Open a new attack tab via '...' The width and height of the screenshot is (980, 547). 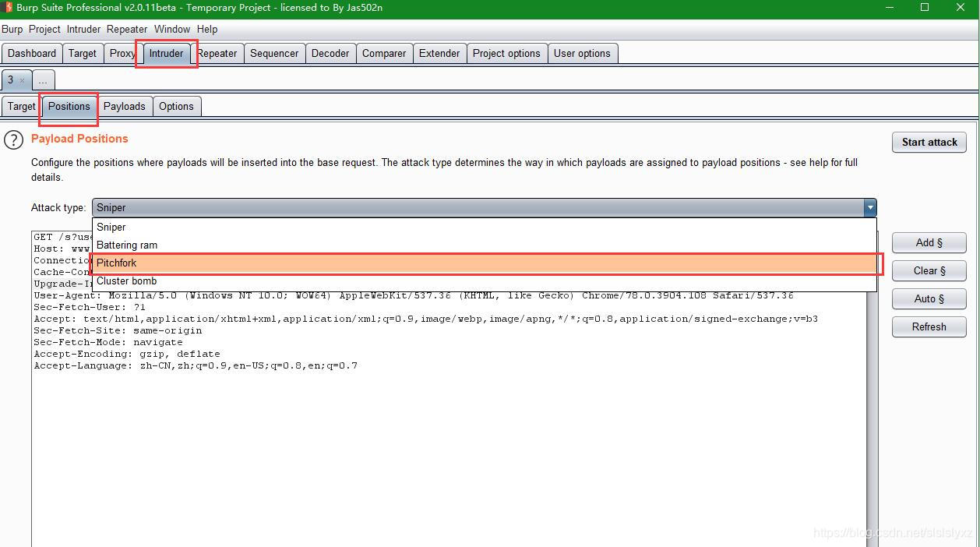pyautogui.click(x=44, y=80)
